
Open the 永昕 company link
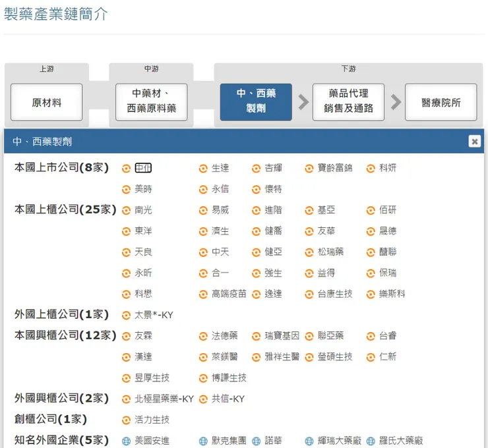click(143, 273)
